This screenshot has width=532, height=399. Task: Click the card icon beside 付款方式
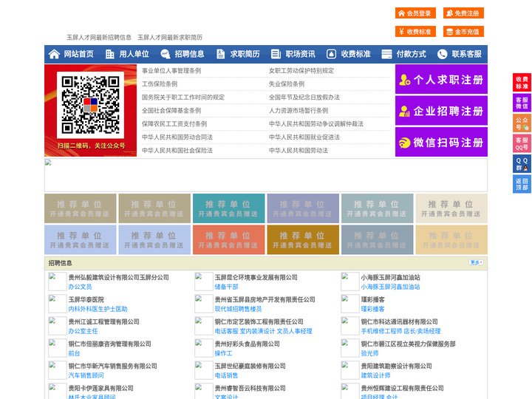(386, 54)
